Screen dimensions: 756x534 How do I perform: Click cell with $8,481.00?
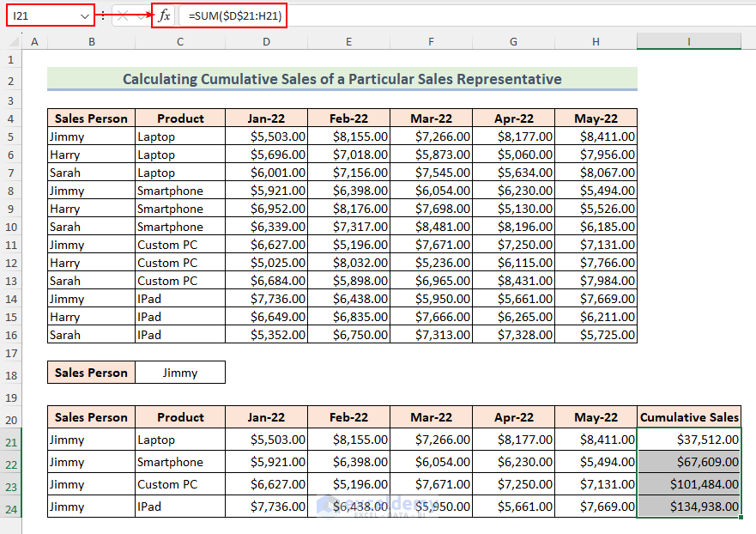(432, 227)
